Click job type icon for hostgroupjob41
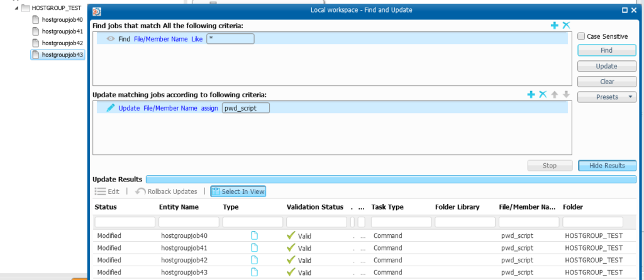This screenshot has width=644, height=280. [255, 247]
